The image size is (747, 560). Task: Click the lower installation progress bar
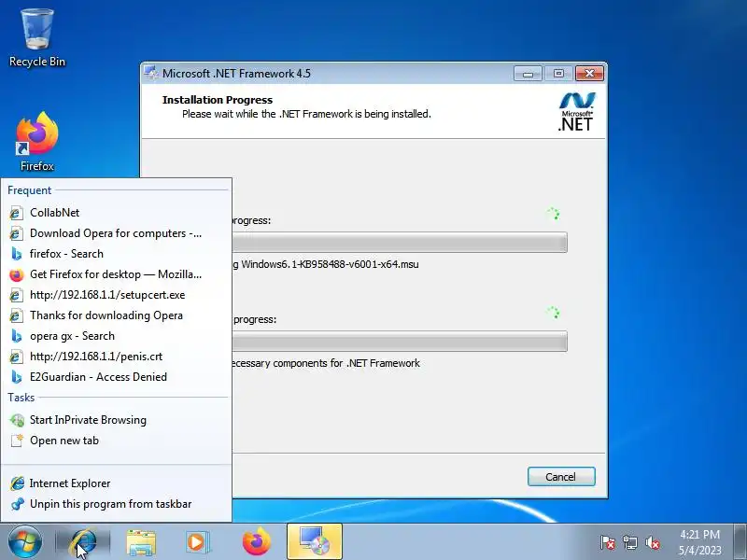(x=400, y=342)
